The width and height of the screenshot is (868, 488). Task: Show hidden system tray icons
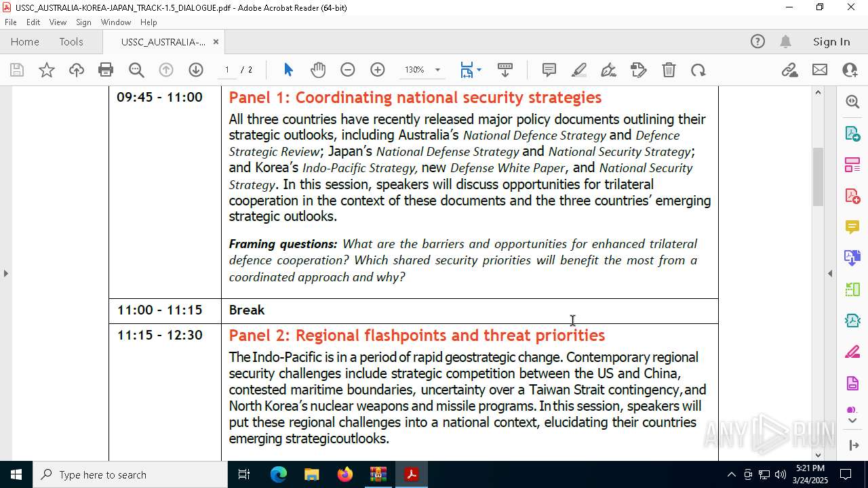point(731,474)
